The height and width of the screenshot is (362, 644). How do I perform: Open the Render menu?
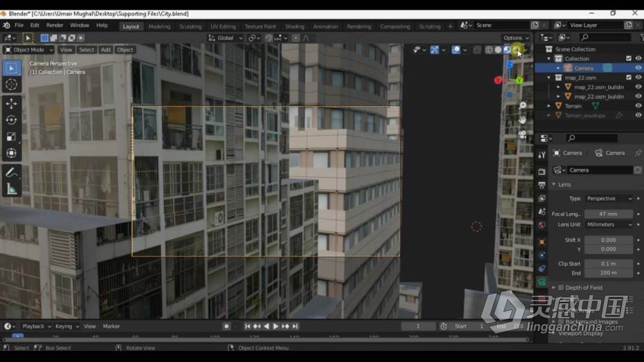pos(55,26)
